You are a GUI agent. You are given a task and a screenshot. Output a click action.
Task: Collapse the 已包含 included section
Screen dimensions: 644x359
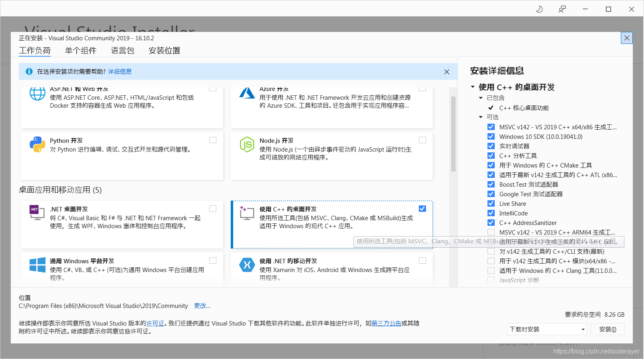(481, 98)
